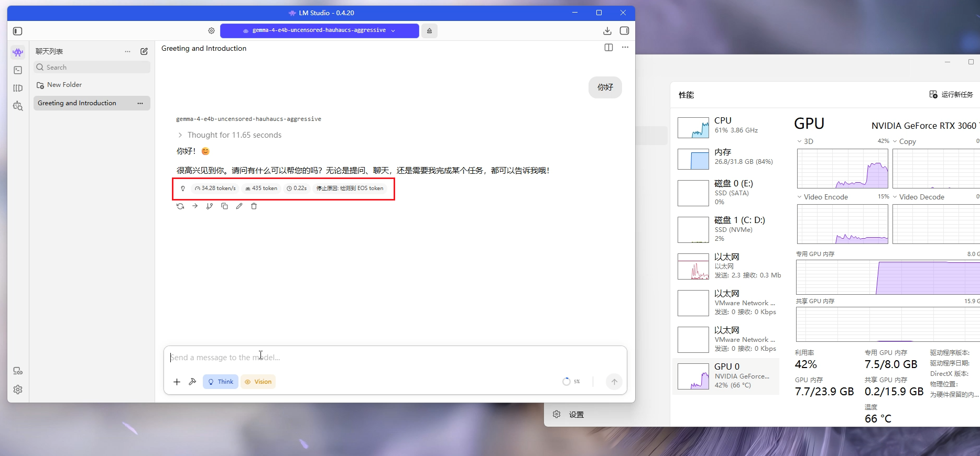Screen dimensions: 980x456
Task: Open the Video Encode graph dropdown
Action: (x=822, y=197)
